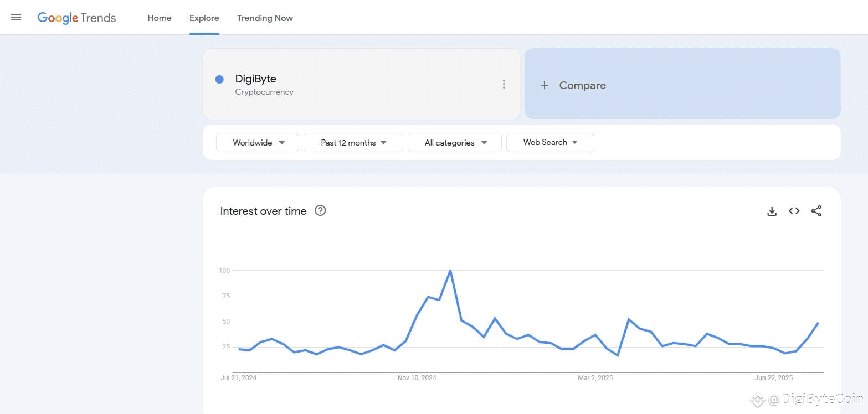The width and height of the screenshot is (868, 414).
Task: Open the Trending Now tab
Action: click(265, 18)
